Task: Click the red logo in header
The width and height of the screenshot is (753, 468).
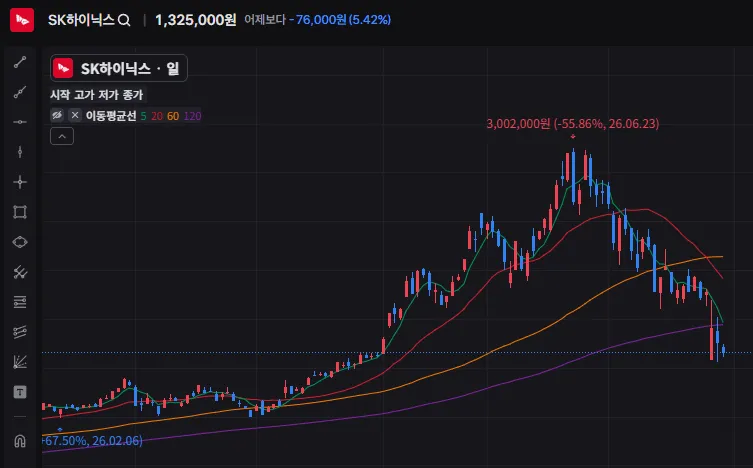Action: pyautogui.click(x=22, y=20)
